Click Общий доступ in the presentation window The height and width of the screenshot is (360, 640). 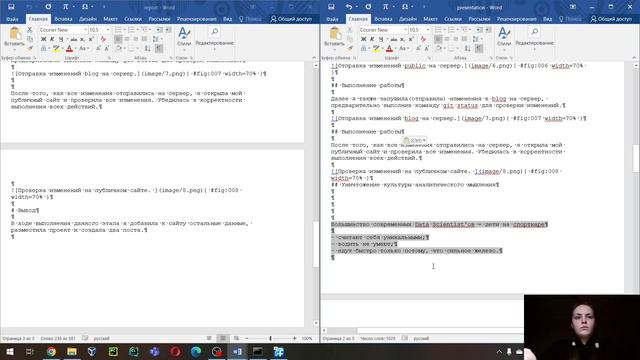tap(611, 19)
